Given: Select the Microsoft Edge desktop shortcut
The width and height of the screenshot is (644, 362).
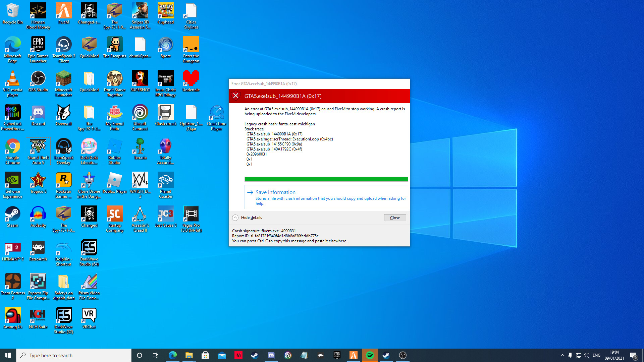Looking at the screenshot, I should pyautogui.click(x=13, y=50).
